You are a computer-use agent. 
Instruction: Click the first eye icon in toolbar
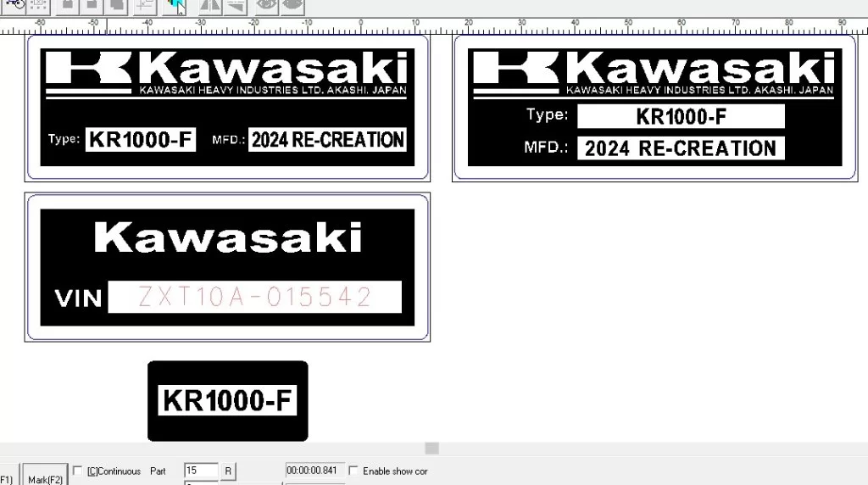[267, 6]
